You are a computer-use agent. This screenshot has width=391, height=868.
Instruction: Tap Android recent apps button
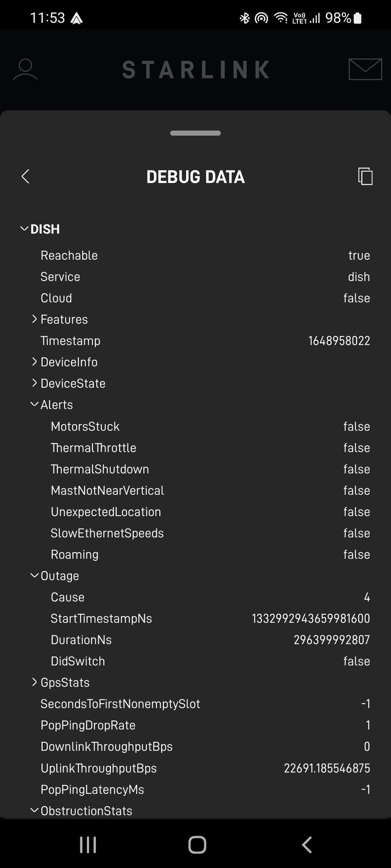pyautogui.click(x=88, y=845)
